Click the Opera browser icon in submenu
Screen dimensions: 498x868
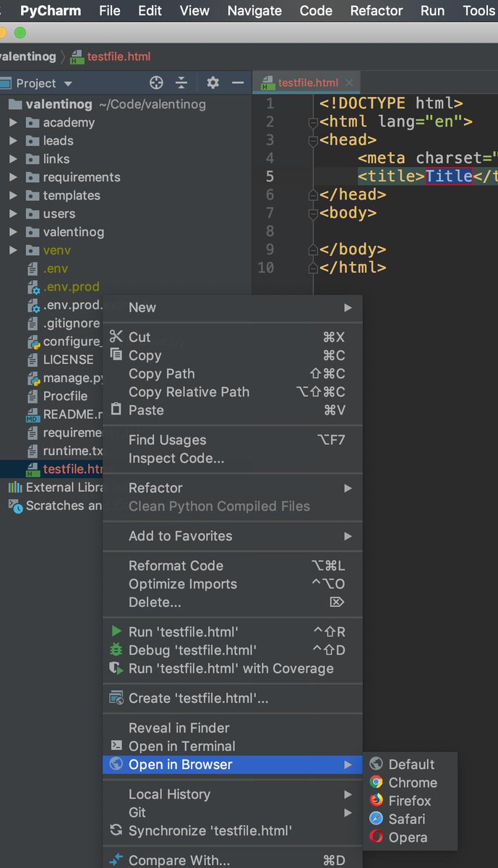point(376,837)
